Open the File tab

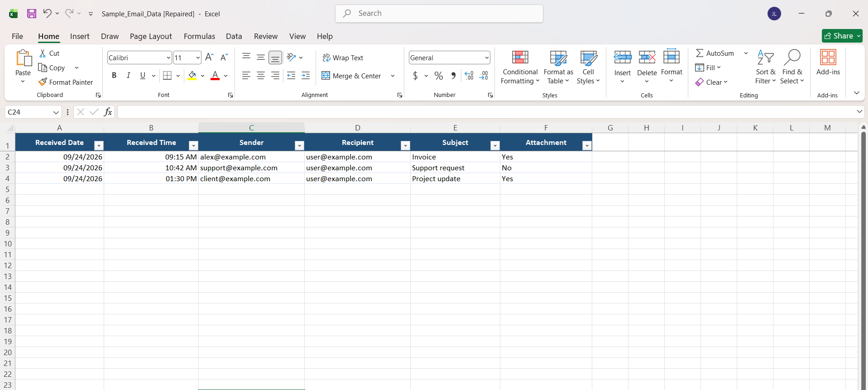click(x=17, y=36)
